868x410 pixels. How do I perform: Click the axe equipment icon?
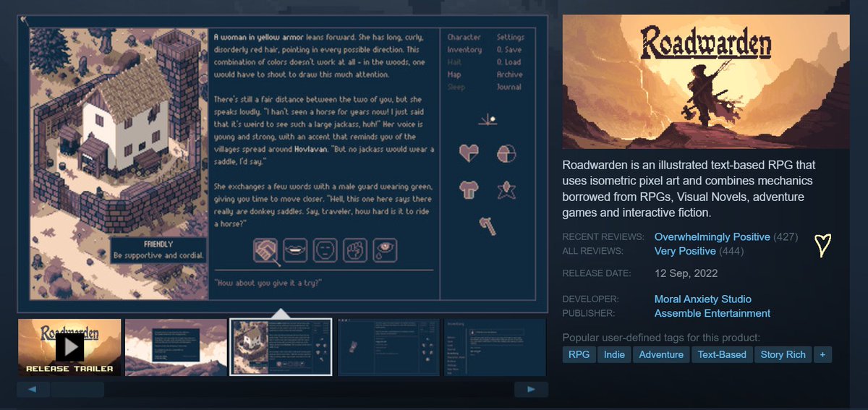tap(488, 226)
